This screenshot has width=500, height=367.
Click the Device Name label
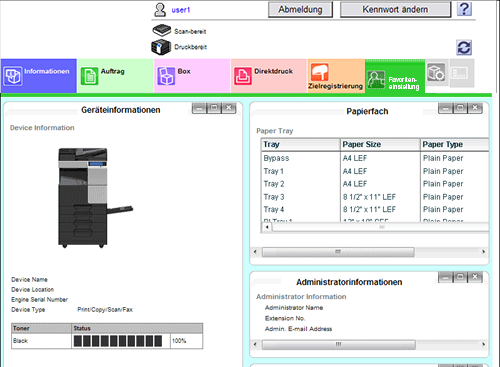click(x=29, y=280)
